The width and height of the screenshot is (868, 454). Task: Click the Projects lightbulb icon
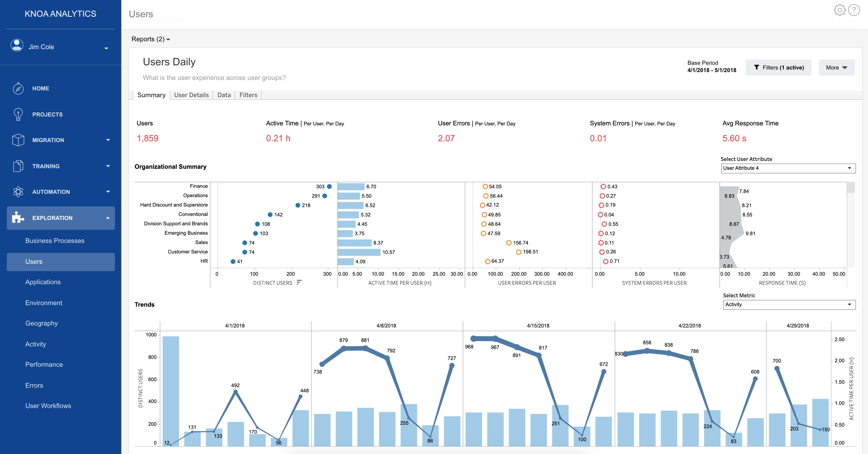coord(18,114)
